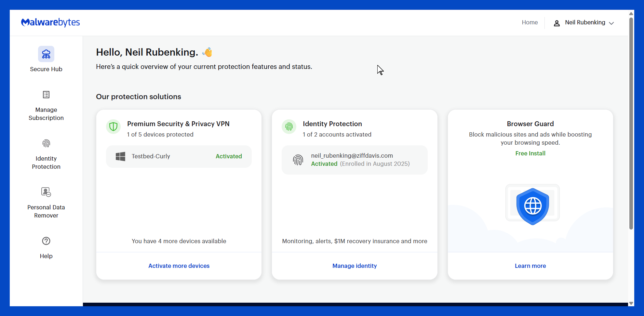The image size is (644, 316).
Task: Click 'Hello, Neil Rubenking.' greeting
Action: pyautogui.click(x=147, y=52)
